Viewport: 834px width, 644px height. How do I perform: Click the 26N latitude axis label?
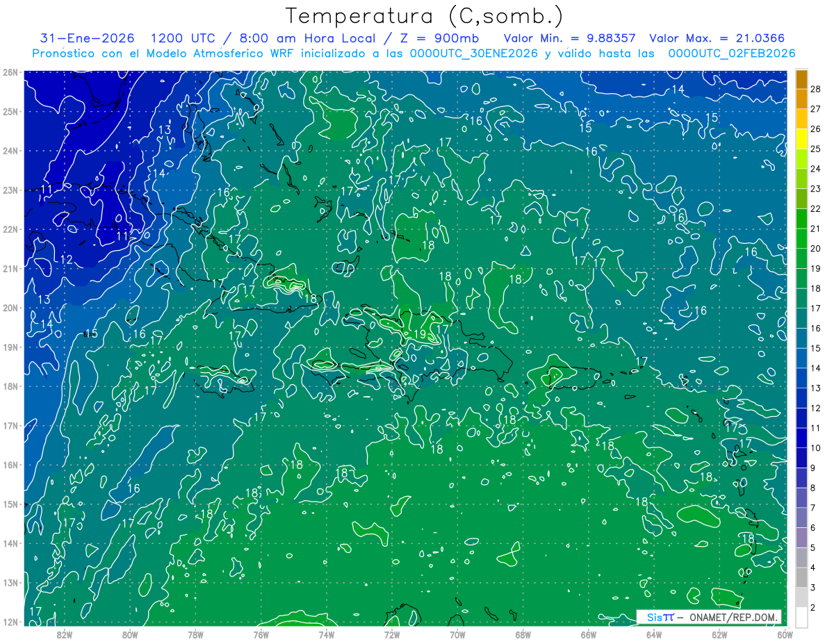click(x=10, y=72)
